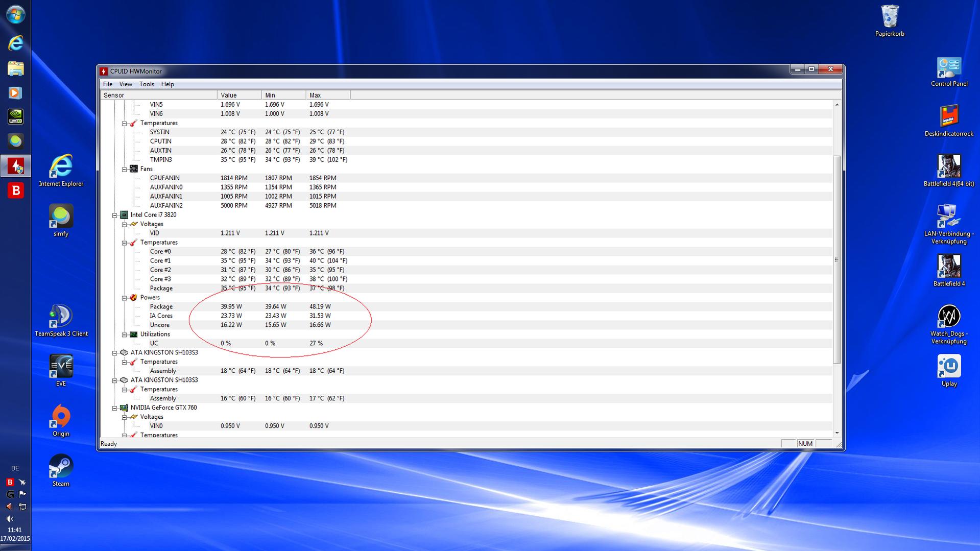This screenshot has height=551, width=980.
Task: Open Uplay desktop icon
Action: click(x=949, y=371)
